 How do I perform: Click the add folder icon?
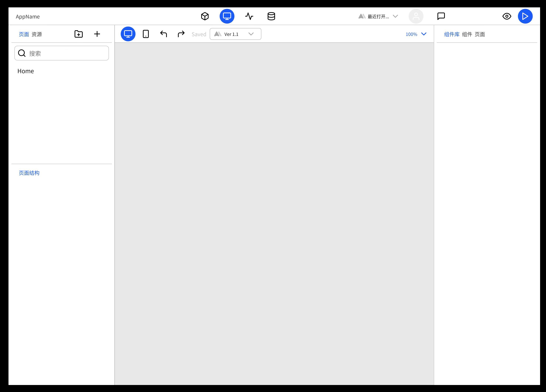point(79,34)
